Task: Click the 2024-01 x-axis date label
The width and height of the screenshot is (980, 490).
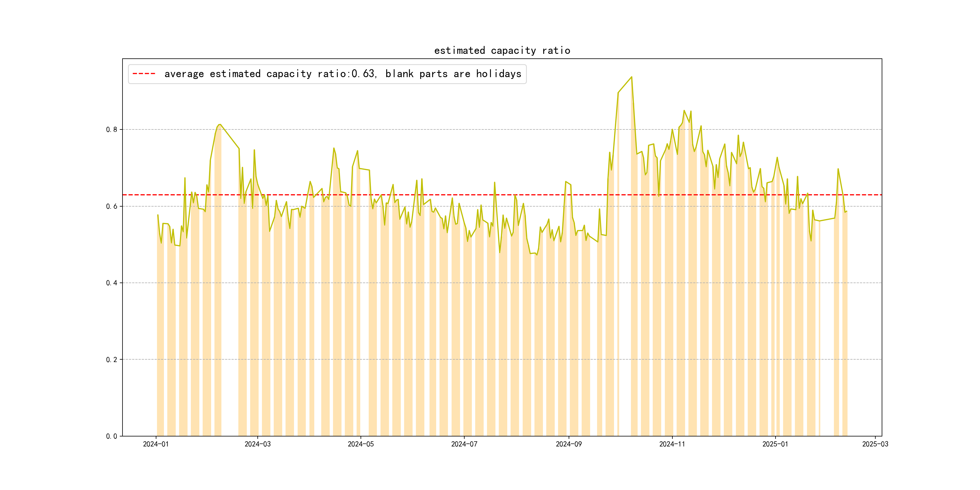Action: 155,444
